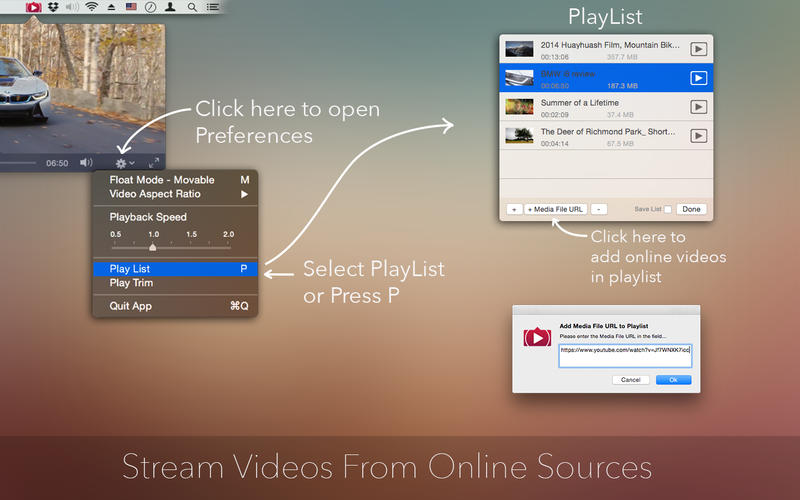Open the user account menu bar icon

click(170, 7)
